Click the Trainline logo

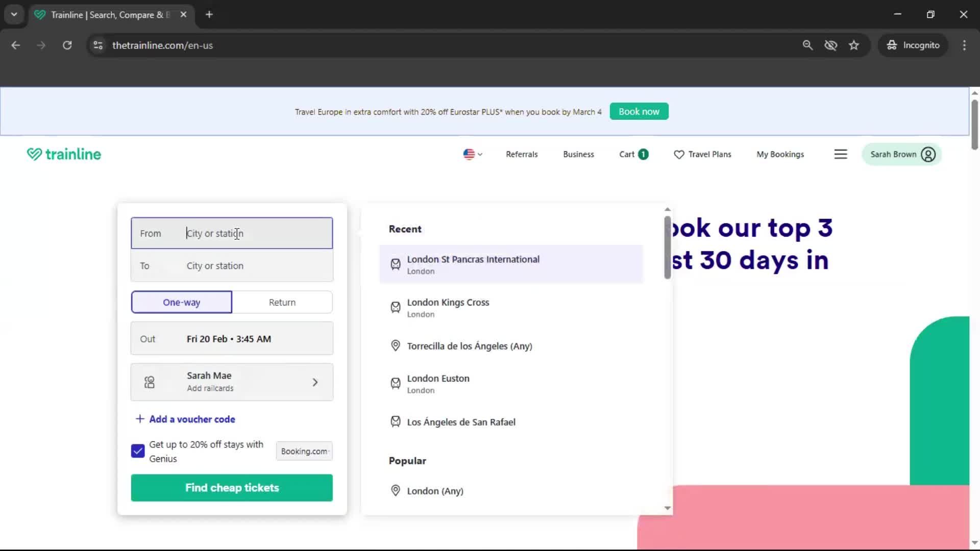[63, 154]
